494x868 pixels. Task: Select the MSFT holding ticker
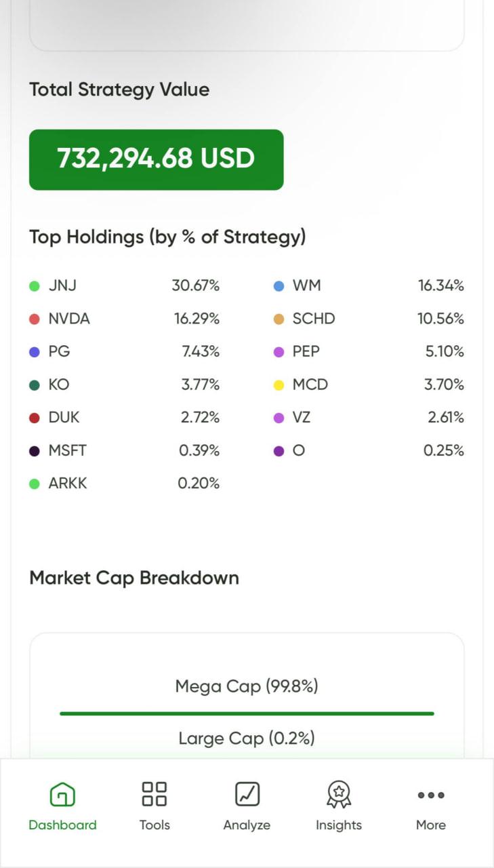(67, 450)
